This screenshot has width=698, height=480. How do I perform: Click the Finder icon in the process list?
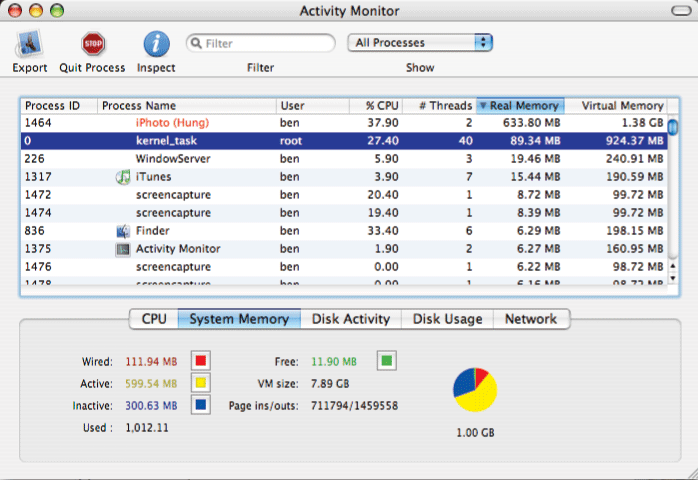coord(123,231)
